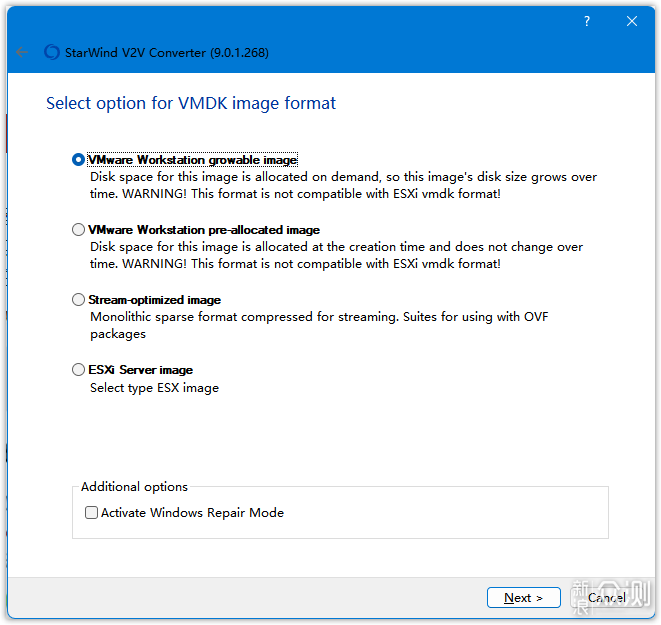Enable Activate Windows Repair Mode checkbox
This screenshot has width=661, height=625.
click(x=91, y=512)
